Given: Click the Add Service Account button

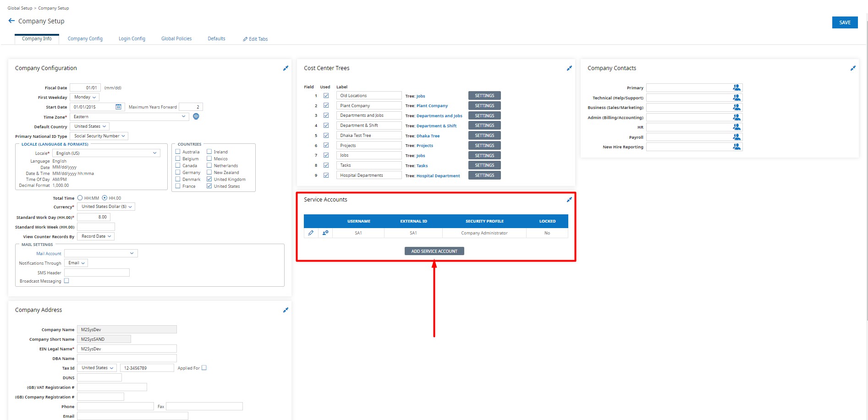Looking at the screenshot, I should [434, 251].
